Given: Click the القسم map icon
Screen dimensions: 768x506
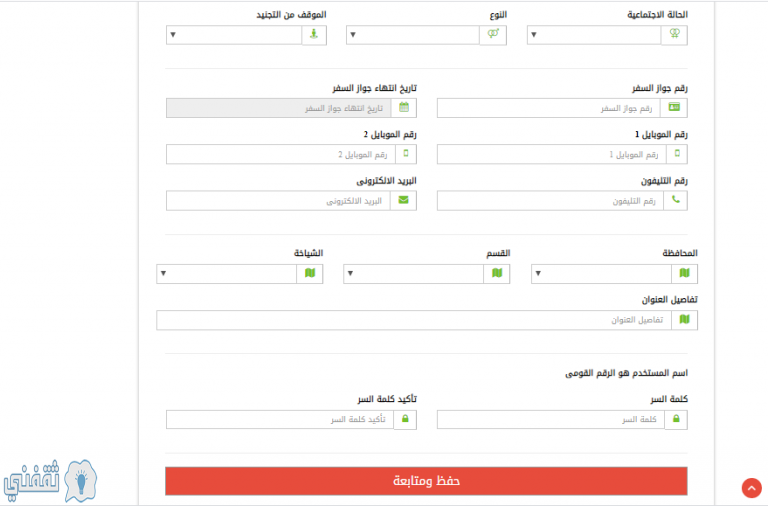Looking at the screenshot, I should (497, 273).
